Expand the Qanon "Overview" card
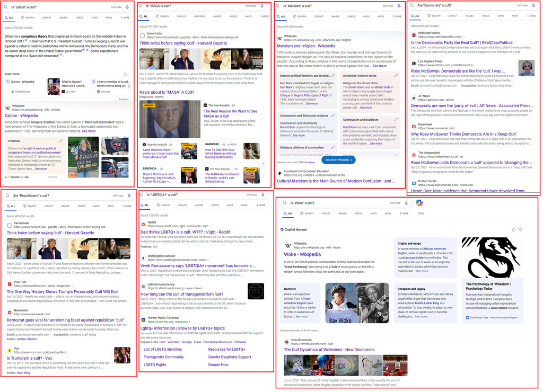This screenshot has width=543, height=392. point(61,141)
